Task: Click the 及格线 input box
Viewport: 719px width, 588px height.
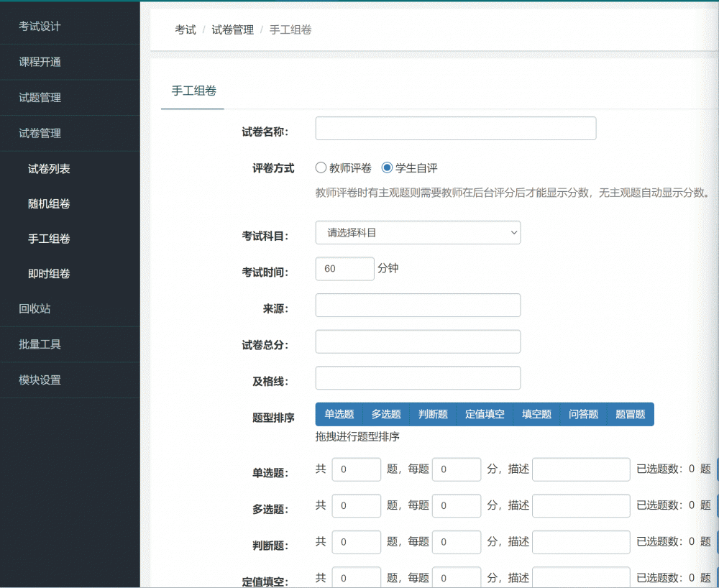Action: point(418,378)
